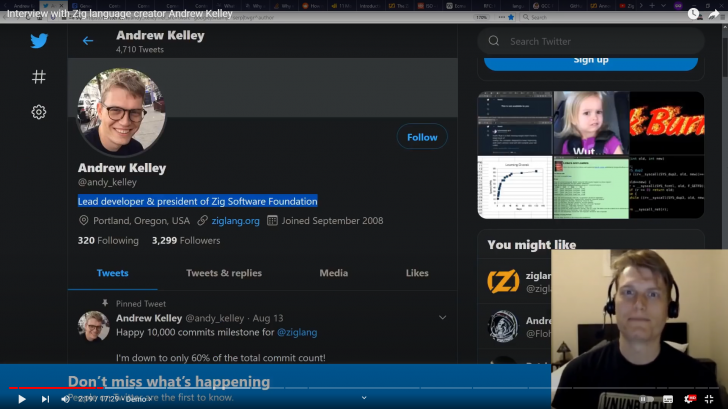Screen dimensions: 728x409
Task: Click the pinned tweet pin icon
Action: [105, 303]
